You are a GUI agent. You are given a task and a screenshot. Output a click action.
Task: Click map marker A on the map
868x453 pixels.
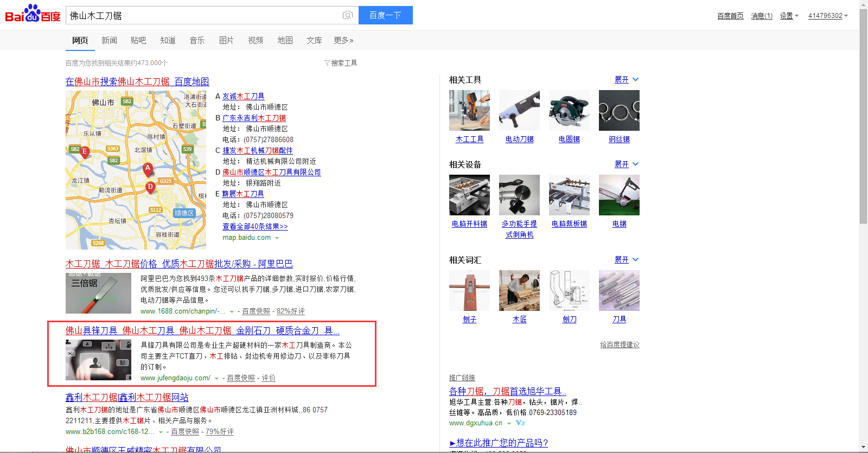[x=148, y=169]
